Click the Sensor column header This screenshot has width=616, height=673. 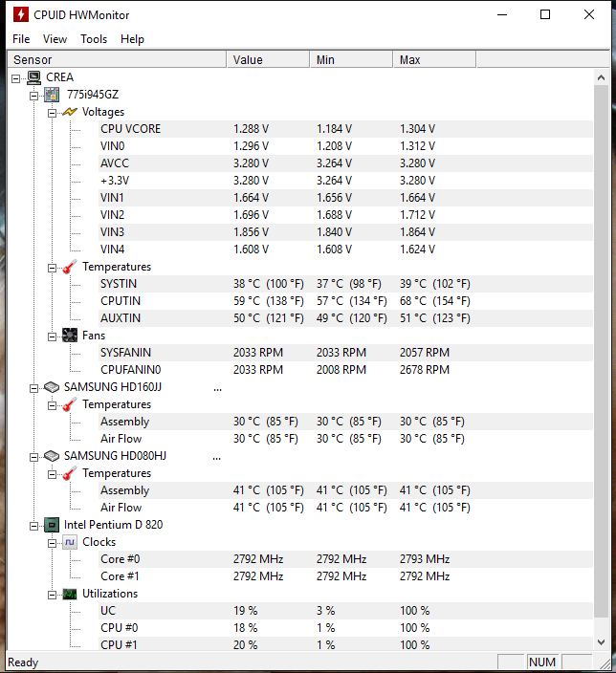coord(117,59)
